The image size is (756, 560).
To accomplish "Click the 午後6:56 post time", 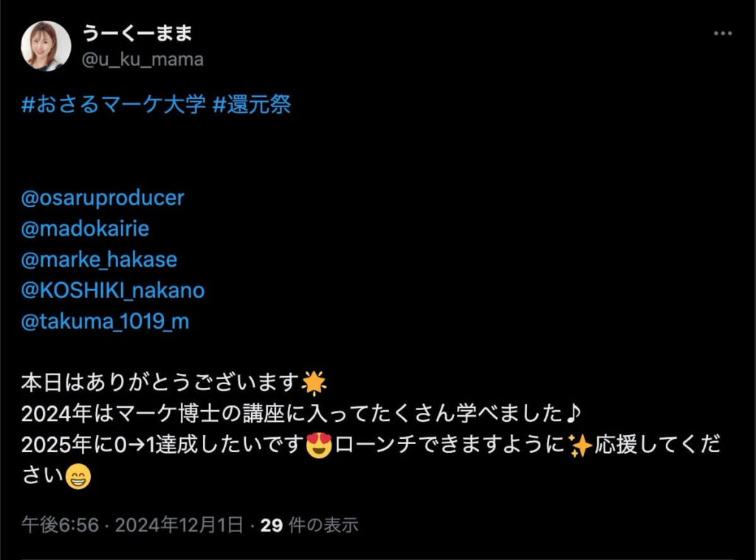I will pyautogui.click(x=61, y=525).
